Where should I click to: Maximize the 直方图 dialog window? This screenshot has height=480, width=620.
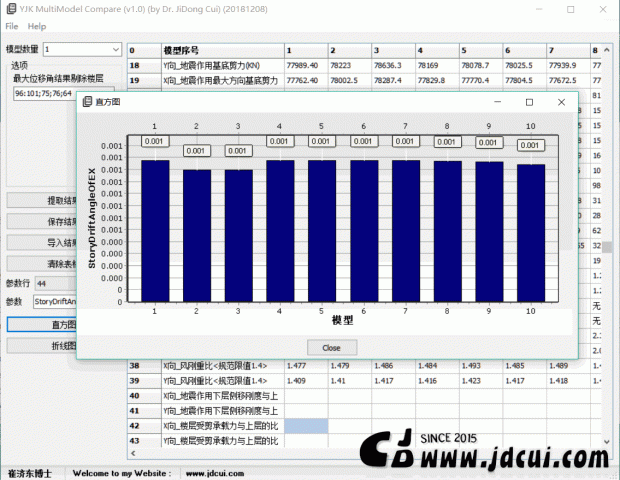(530, 102)
